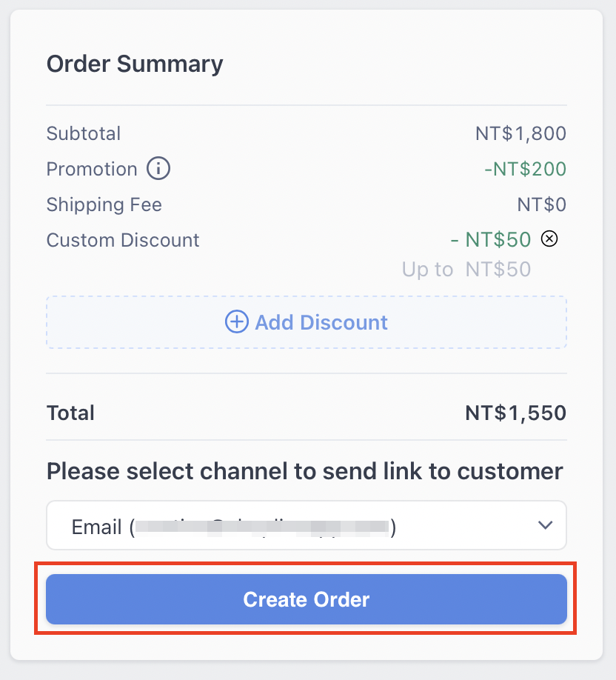Click the Promotion info icon
This screenshot has width=616, height=680.
coord(158,168)
